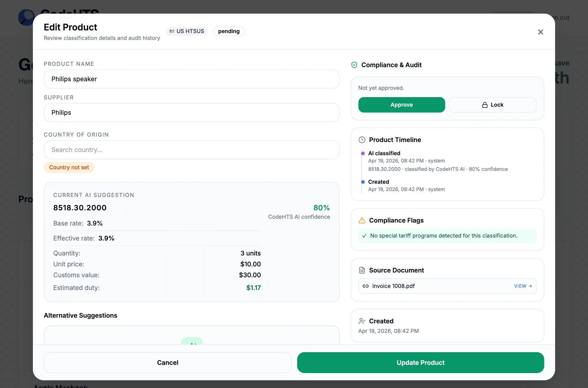The width and height of the screenshot is (588, 388).
Task: Click the Unit price $10.00 value
Action: [251, 264]
